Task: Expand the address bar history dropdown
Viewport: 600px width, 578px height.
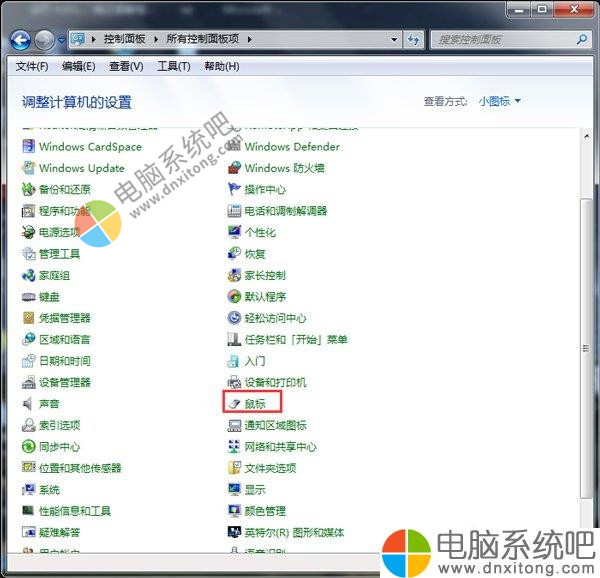Action: 394,39
